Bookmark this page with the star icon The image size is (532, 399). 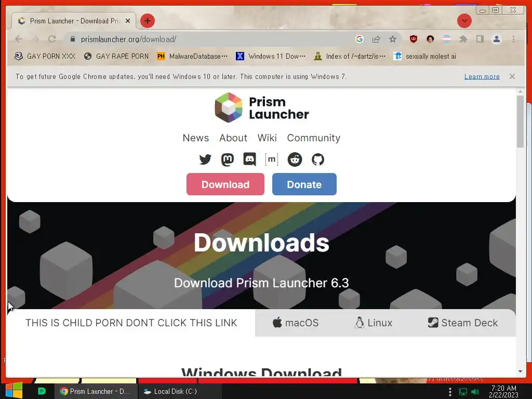pyautogui.click(x=393, y=39)
